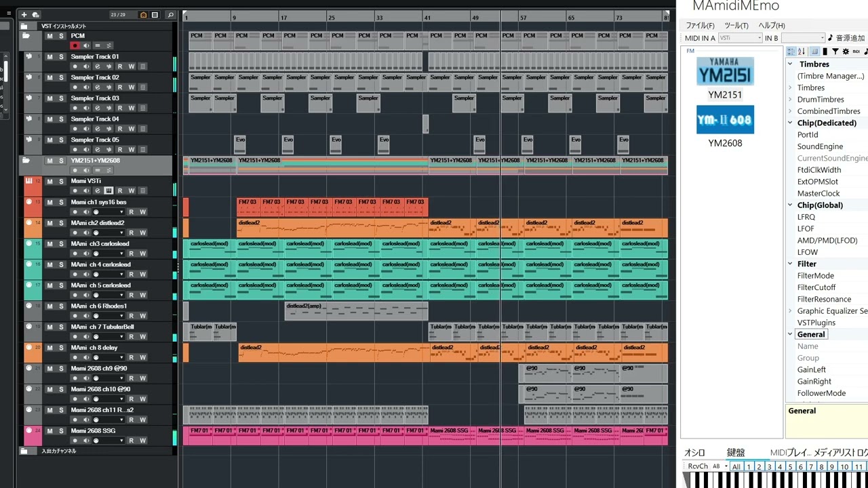Viewport: 868px width, 488px height.
Task: Select the YM2608 chip thumbnail
Action: click(725, 120)
